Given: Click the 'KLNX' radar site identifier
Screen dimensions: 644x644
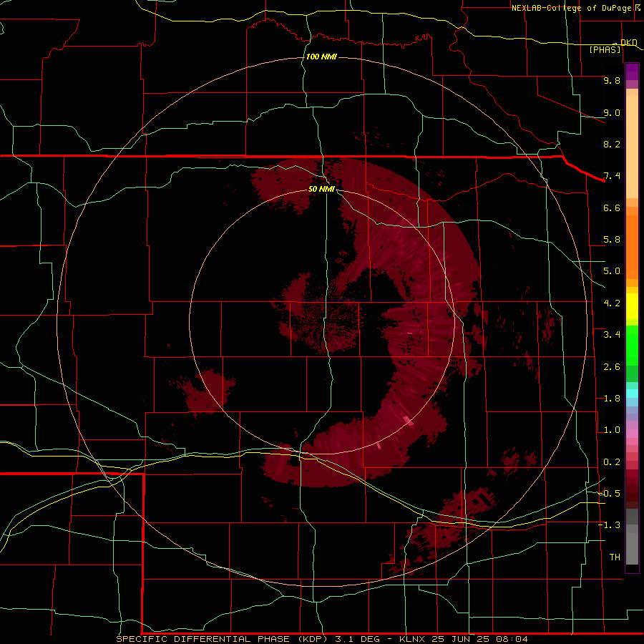Looking at the screenshot, I should [413, 639].
